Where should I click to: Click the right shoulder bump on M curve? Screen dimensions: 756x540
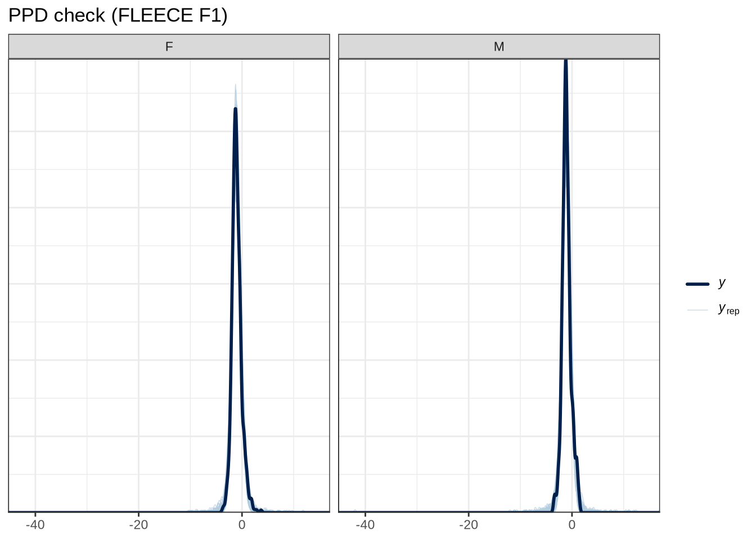click(x=577, y=458)
